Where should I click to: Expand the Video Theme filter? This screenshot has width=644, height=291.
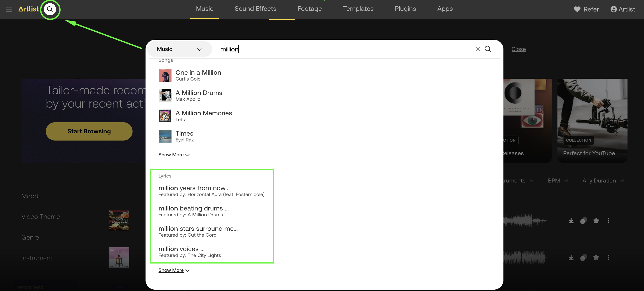tap(40, 217)
